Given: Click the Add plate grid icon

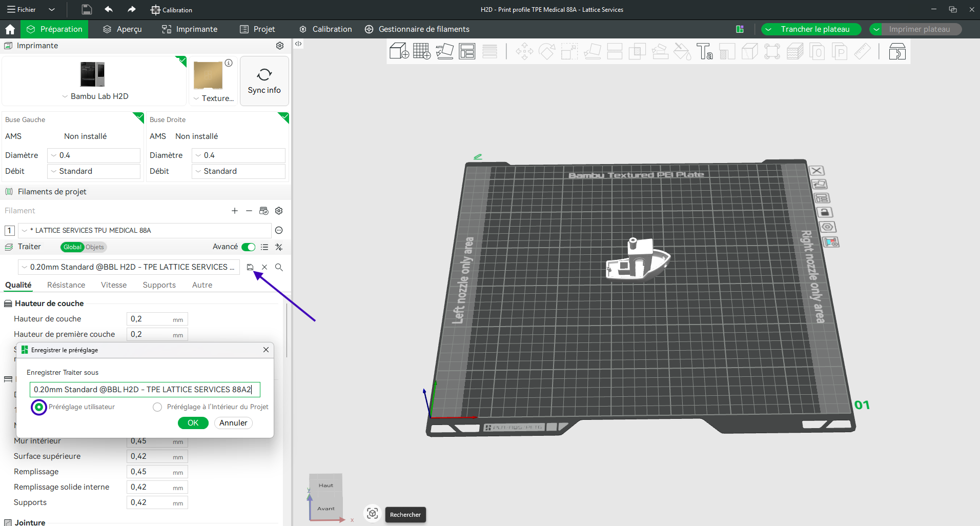Looking at the screenshot, I should 422,51.
